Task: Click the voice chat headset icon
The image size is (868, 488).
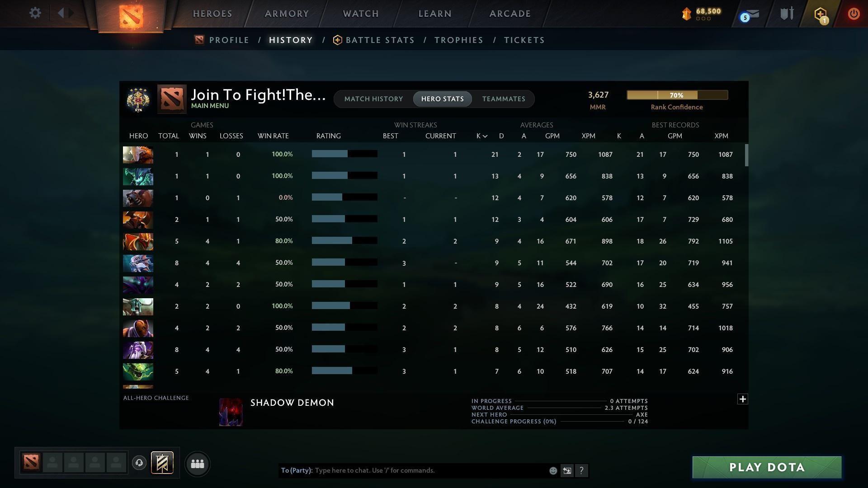Action: pos(139,463)
